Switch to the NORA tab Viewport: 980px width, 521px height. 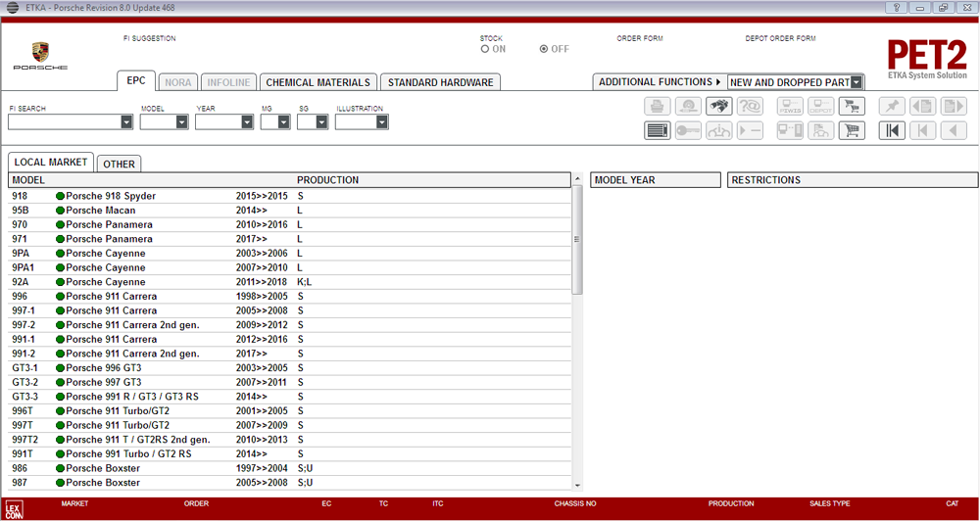tap(178, 82)
